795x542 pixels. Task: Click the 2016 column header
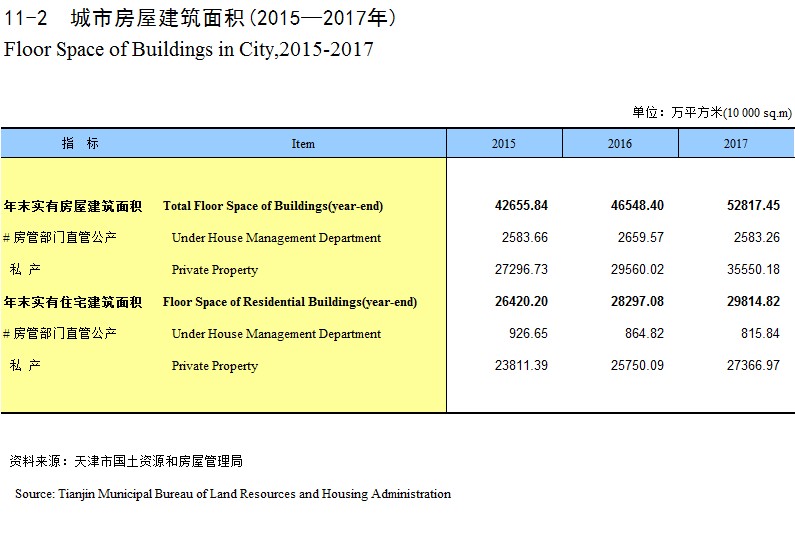620,143
